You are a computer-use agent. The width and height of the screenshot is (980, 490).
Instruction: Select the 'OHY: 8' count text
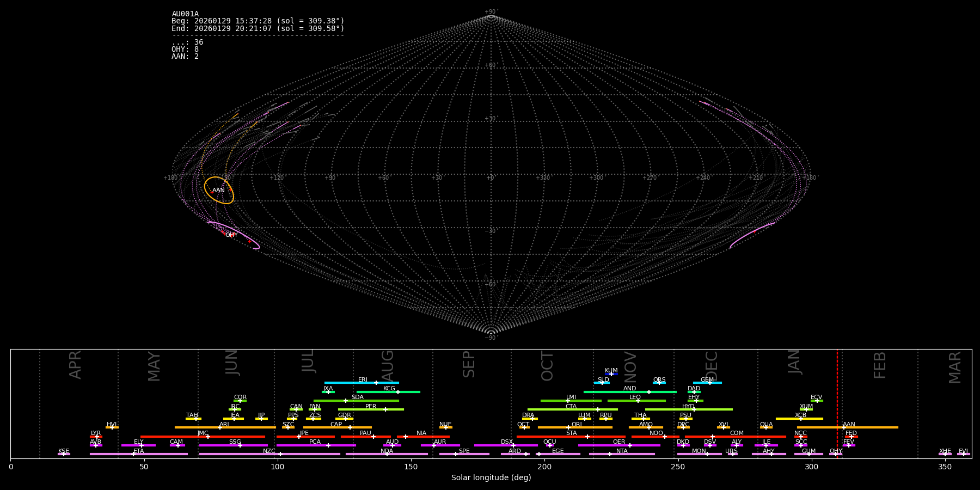[185, 50]
